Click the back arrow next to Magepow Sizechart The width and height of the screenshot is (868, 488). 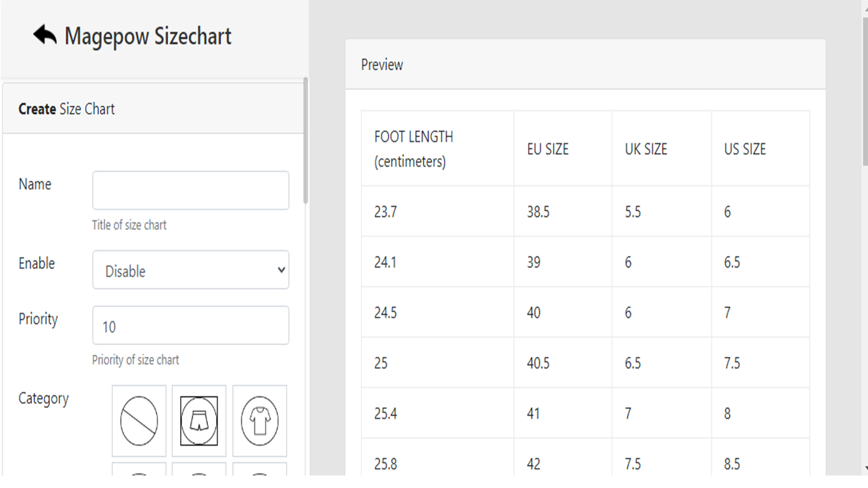point(43,35)
